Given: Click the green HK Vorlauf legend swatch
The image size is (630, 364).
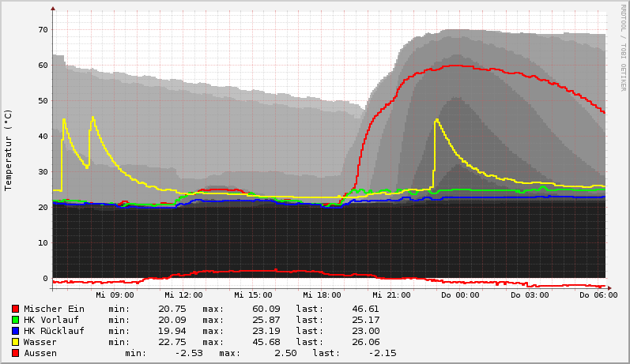Looking at the screenshot, I should 15,320.
